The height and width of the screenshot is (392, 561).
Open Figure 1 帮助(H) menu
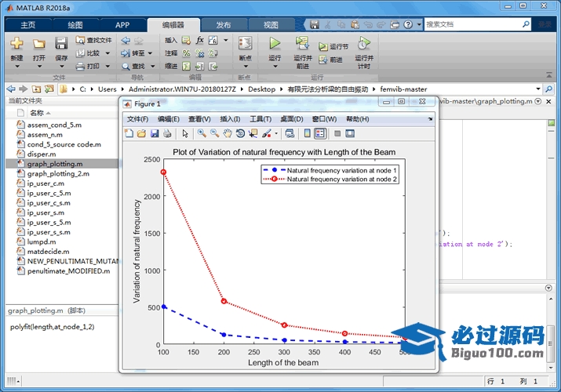coord(358,119)
